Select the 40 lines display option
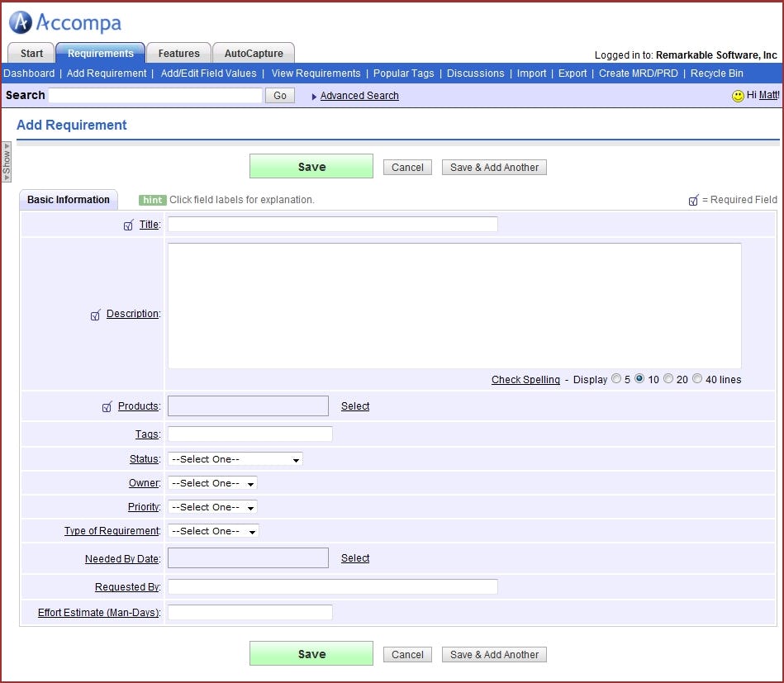 pos(697,378)
